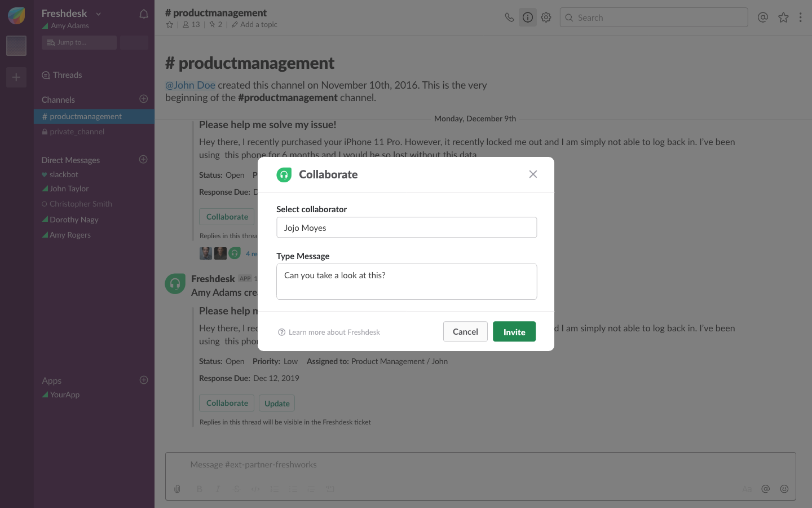Open more options vertical dots menu

pos(800,17)
